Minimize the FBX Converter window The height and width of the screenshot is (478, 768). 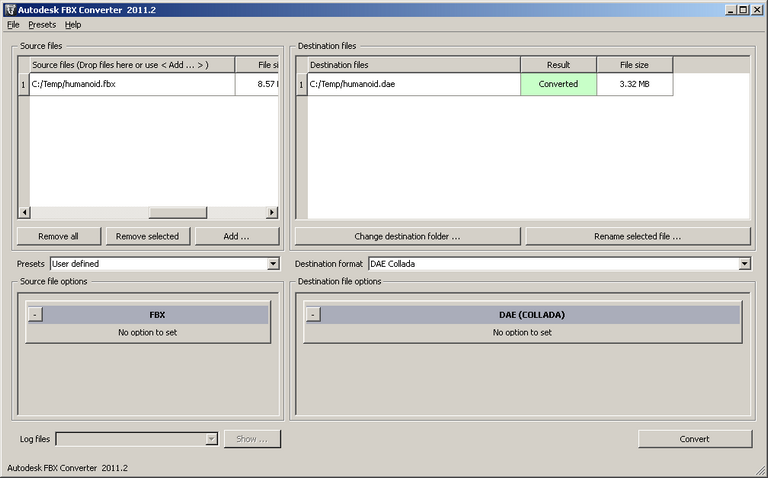[731, 9]
